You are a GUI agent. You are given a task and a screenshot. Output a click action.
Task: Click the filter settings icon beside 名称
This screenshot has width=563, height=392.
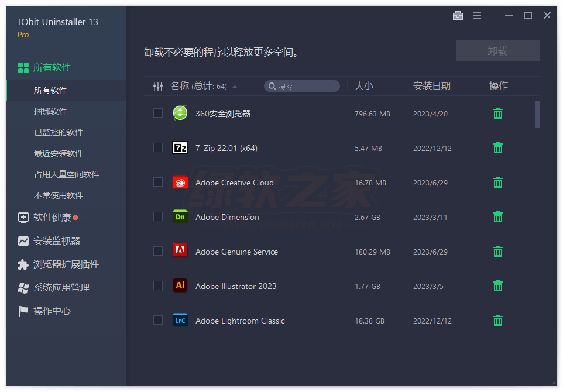coord(157,87)
